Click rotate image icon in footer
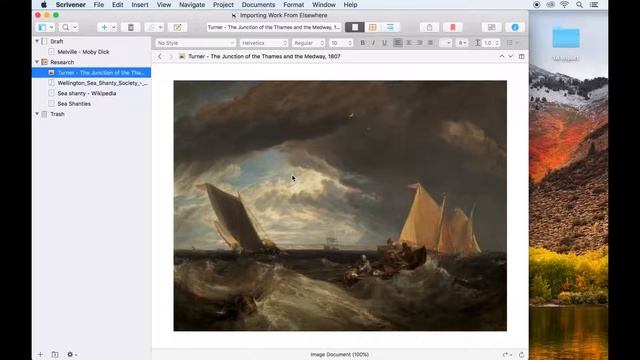 point(507,355)
